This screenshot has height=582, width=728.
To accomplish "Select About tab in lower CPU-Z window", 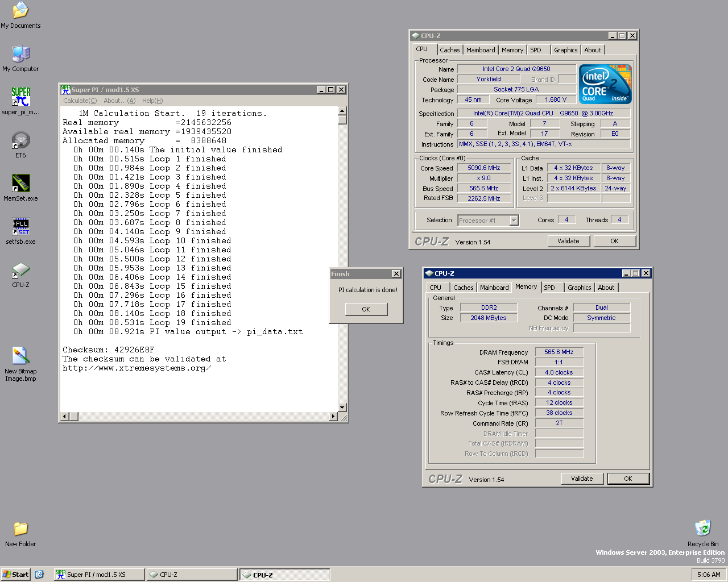I will coord(606,288).
